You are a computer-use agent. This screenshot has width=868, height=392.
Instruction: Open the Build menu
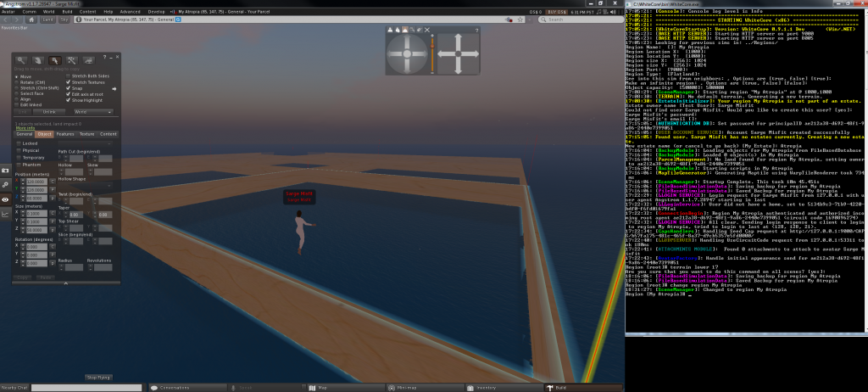(67, 12)
